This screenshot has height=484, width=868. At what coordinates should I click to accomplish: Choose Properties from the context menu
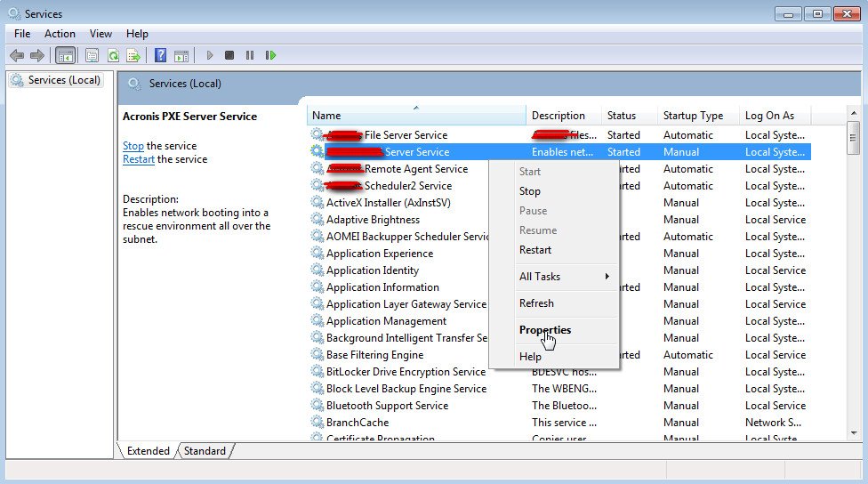(545, 330)
